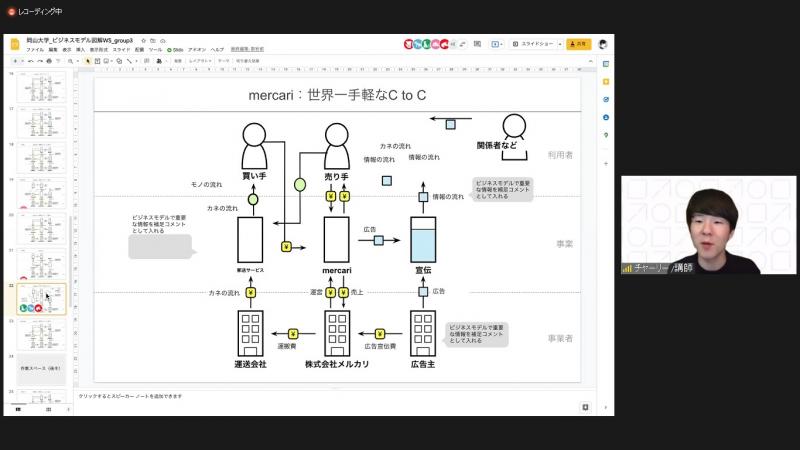Click the slide title mercari text
The width and height of the screenshot is (800, 450).
(337, 95)
